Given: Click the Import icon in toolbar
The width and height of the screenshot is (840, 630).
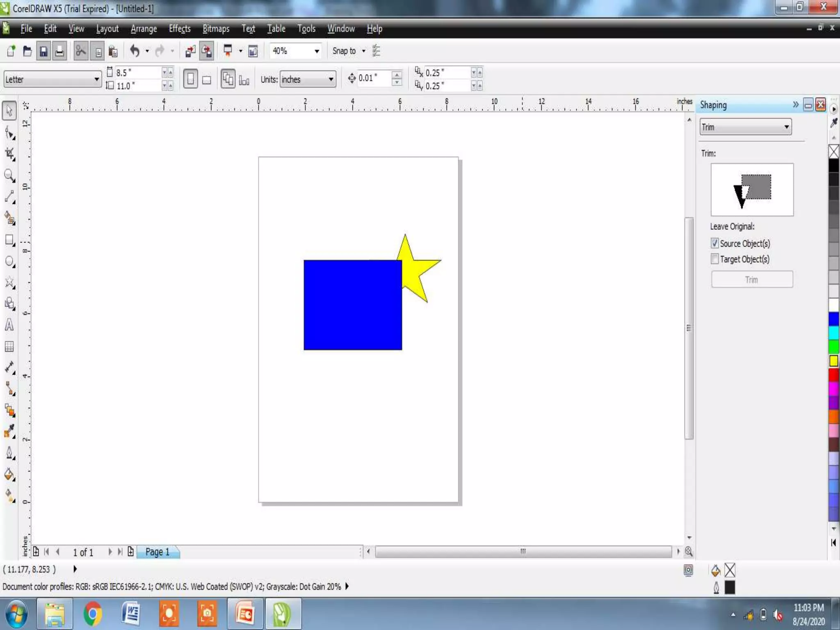Looking at the screenshot, I should point(190,51).
